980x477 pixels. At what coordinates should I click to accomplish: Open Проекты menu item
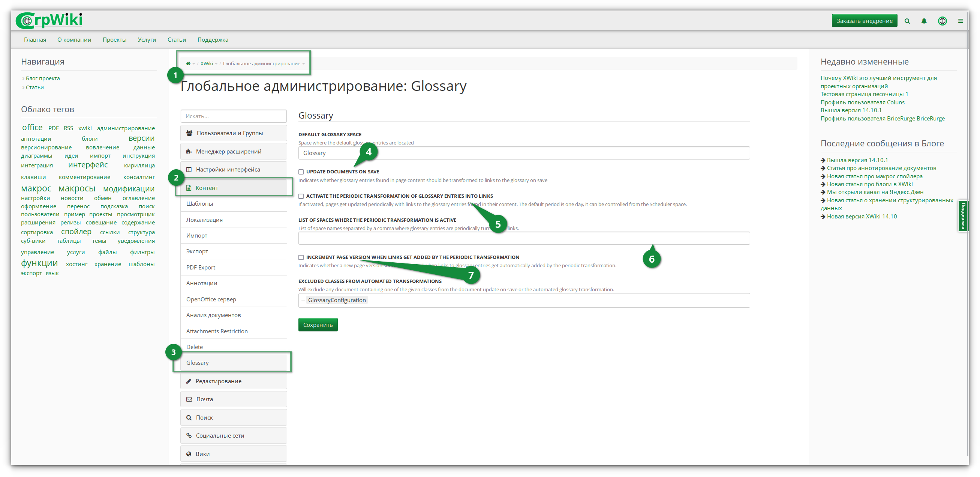(114, 39)
